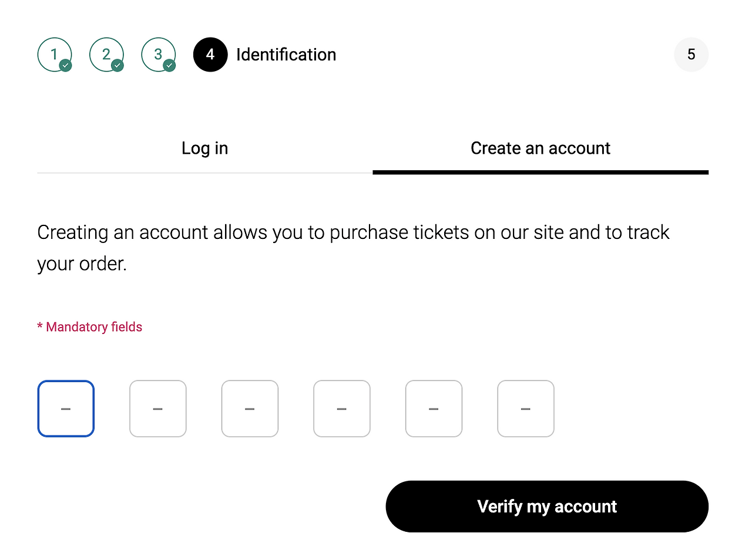Focus the fifth verification code box
Image resolution: width=752 pixels, height=560 pixels.
434,409
